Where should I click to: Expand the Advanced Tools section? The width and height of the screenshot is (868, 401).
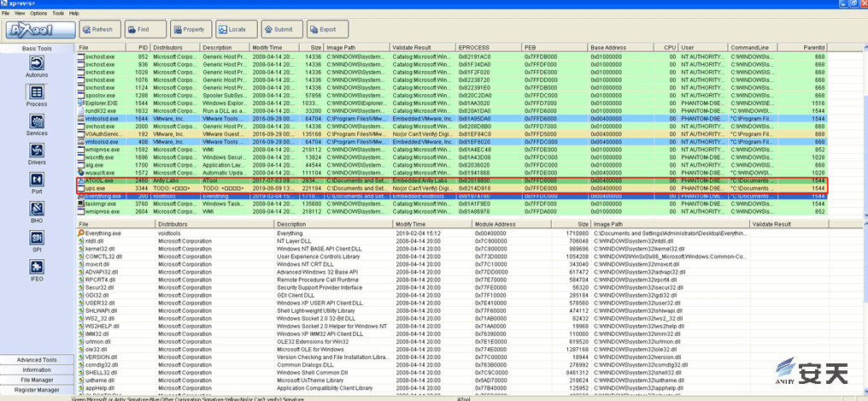(37, 360)
